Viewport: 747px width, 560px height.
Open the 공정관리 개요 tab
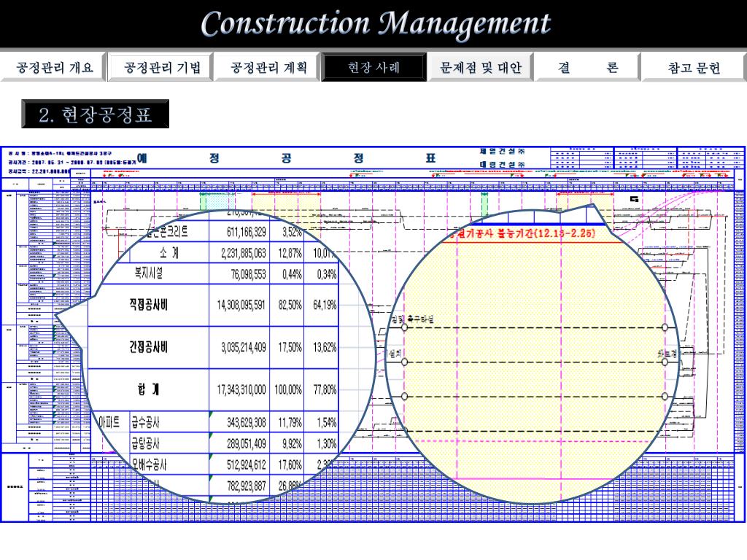click(53, 67)
